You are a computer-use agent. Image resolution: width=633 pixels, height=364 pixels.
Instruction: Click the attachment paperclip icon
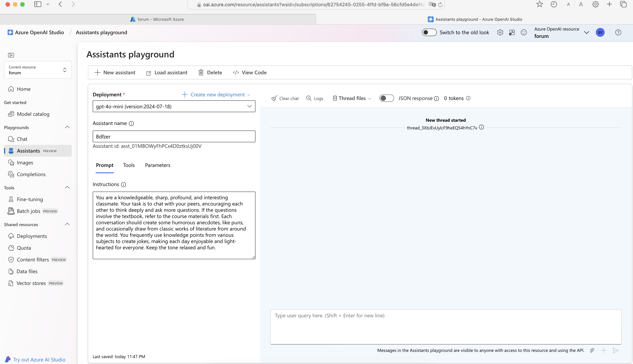(x=592, y=350)
